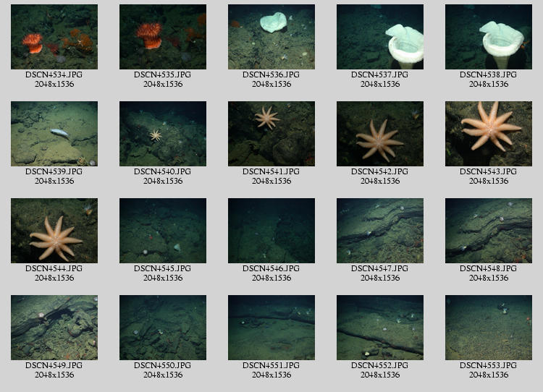This screenshot has width=543, height=392.
Task: Open thumbnail DSCN4545.JPG
Action: click(163, 231)
